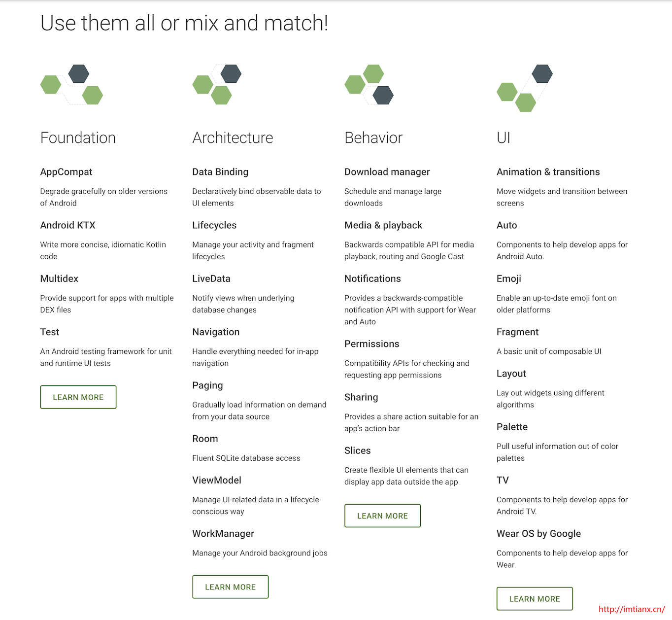This screenshot has width=672, height=620.
Task: Select the AppCompat heading
Action: 67,172
